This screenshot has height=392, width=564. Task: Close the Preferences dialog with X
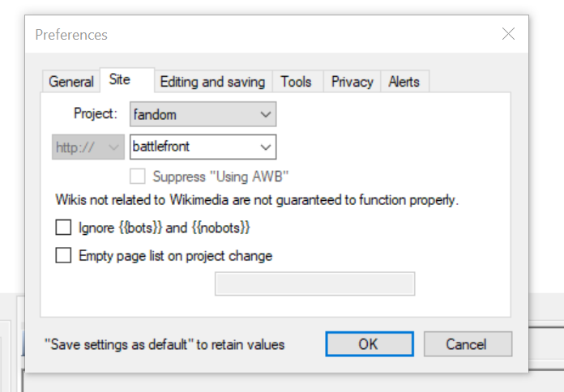click(508, 34)
